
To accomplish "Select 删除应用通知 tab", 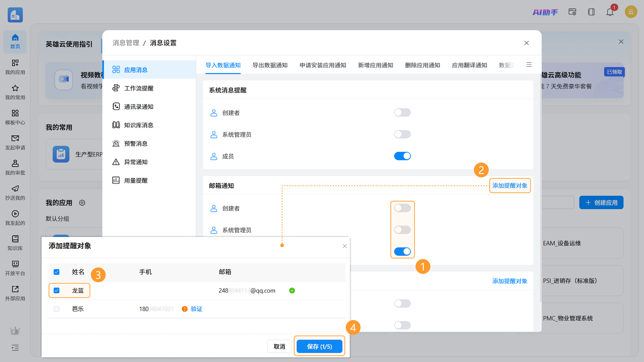I will click(x=422, y=65).
